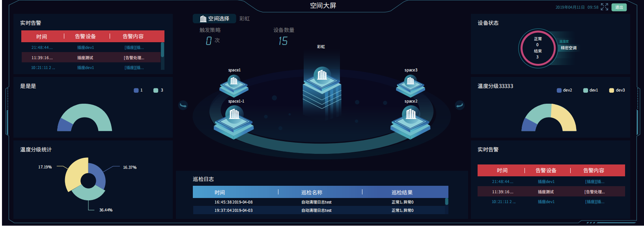Click the fullscreen expand icon

(x=604, y=7)
